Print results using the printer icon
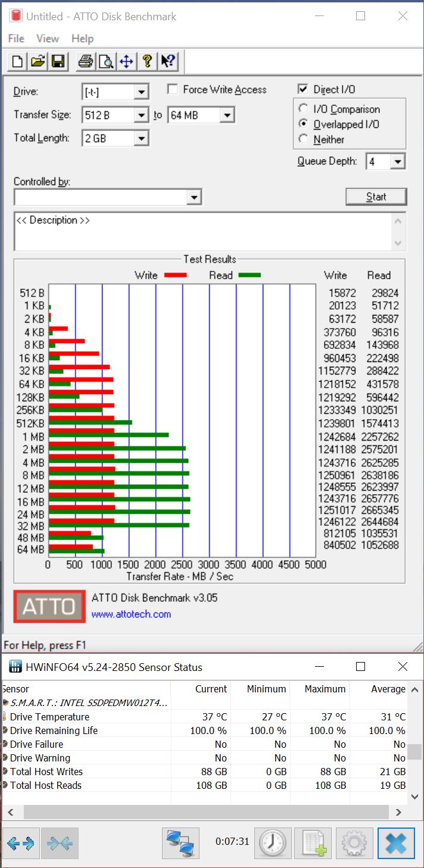Viewport: 424px width, 868px height. [x=86, y=61]
